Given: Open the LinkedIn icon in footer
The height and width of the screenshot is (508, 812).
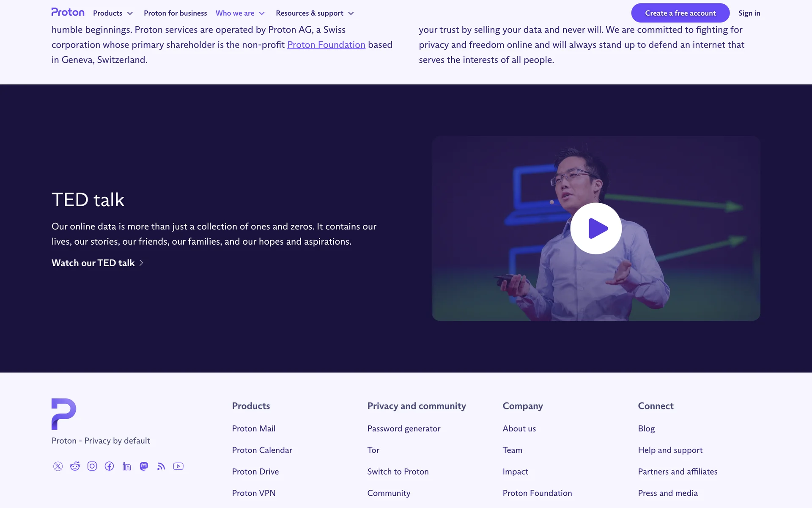Looking at the screenshot, I should (x=126, y=466).
